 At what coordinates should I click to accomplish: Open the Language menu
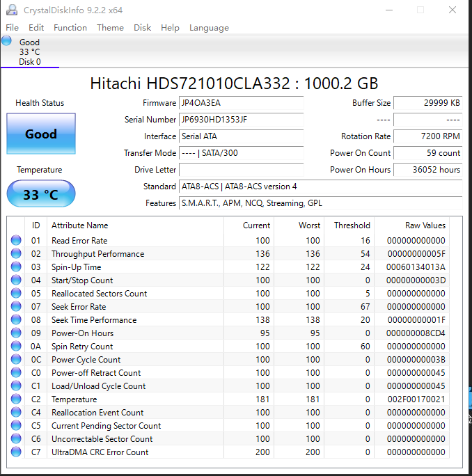209,28
